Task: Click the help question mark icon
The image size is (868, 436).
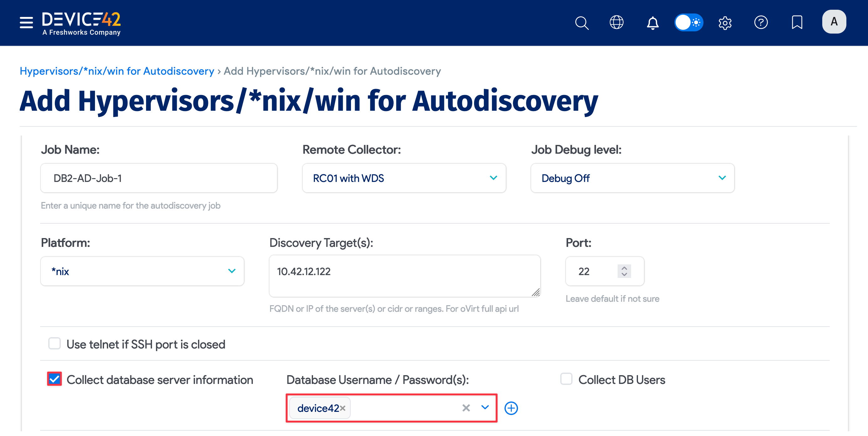Action: [761, 23]
